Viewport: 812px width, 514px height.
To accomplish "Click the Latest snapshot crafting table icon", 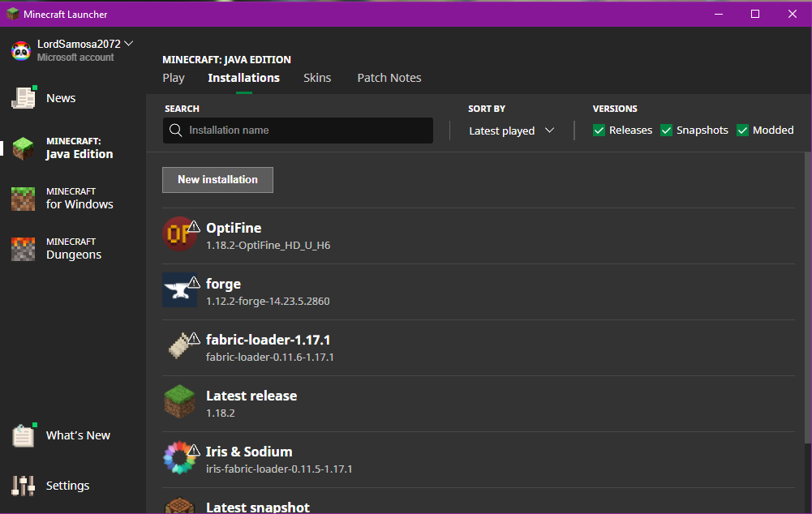I will [x=179, y=506].
